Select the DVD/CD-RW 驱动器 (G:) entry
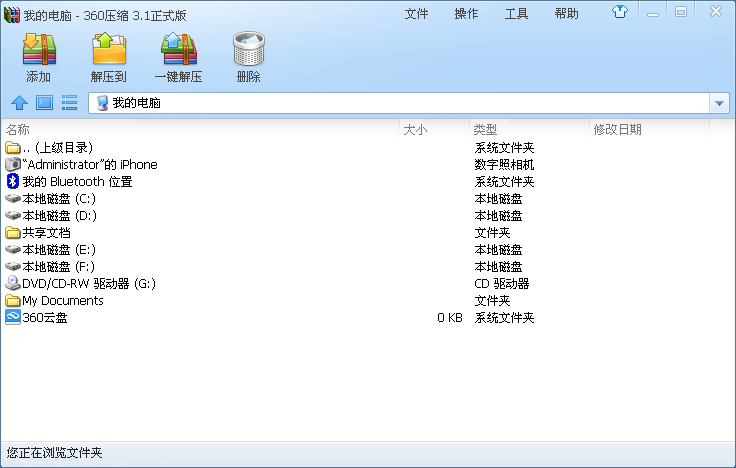Screen dimensions: 736x468 click(88, 284)
